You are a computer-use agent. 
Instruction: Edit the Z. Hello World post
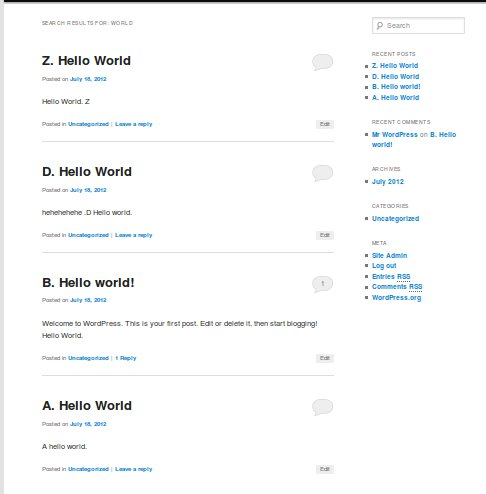coord(325,124)
